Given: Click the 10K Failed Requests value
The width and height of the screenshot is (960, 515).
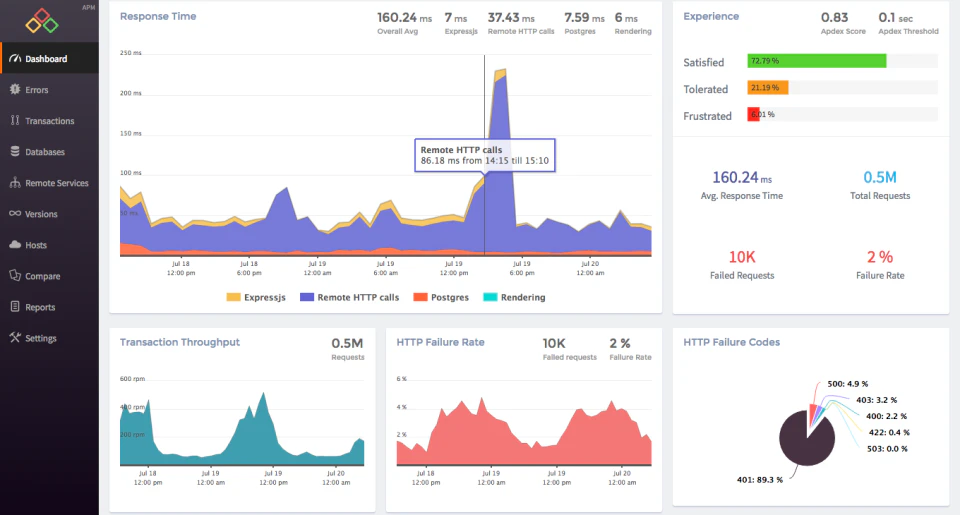Looking at the screenshot, I should (x=742, y=257).
